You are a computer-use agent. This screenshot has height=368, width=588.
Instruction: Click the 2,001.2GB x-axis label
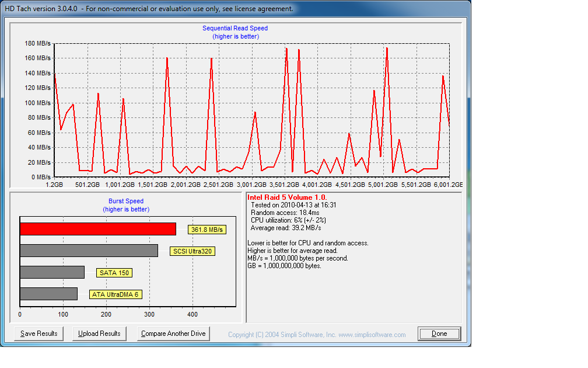coord(186,185)
